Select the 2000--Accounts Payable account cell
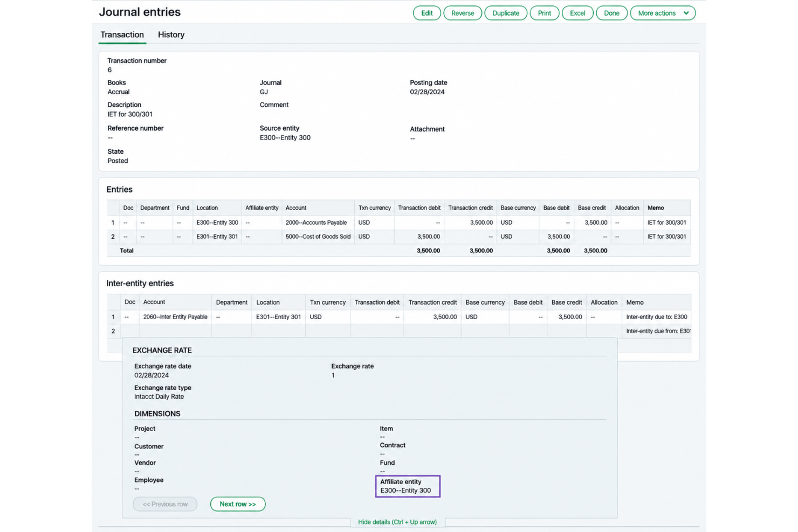This screenshot has width=798, height=532. tap(318, 222)
